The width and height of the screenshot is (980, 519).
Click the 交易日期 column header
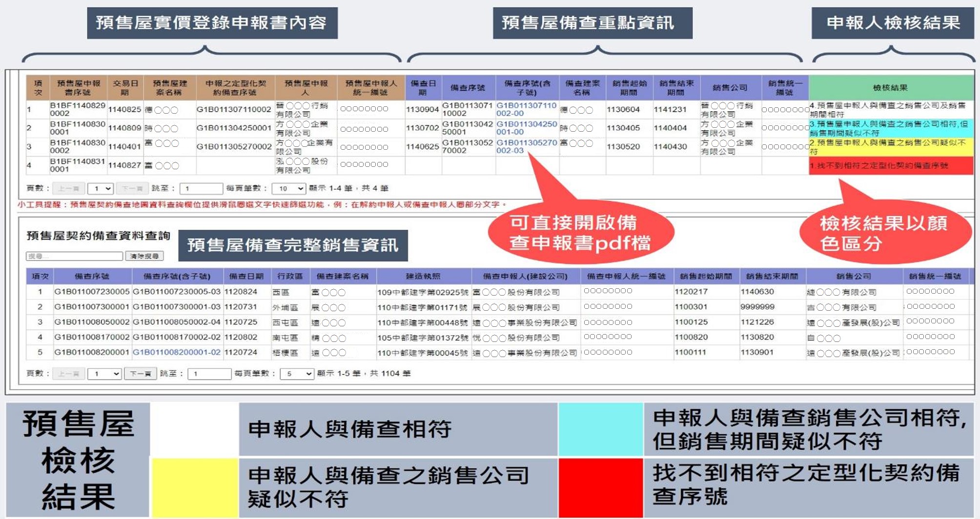[x=125, y=88]
